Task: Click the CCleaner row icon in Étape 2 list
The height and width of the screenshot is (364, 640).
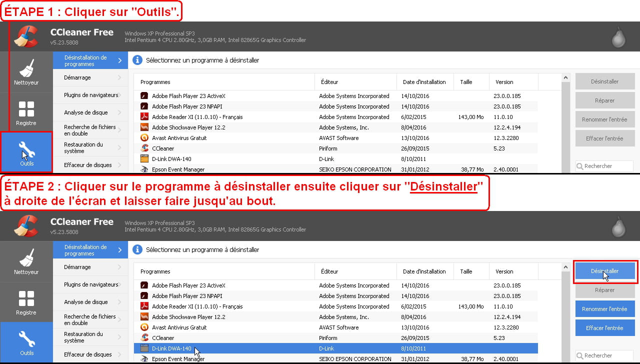Action: (144, 338)
